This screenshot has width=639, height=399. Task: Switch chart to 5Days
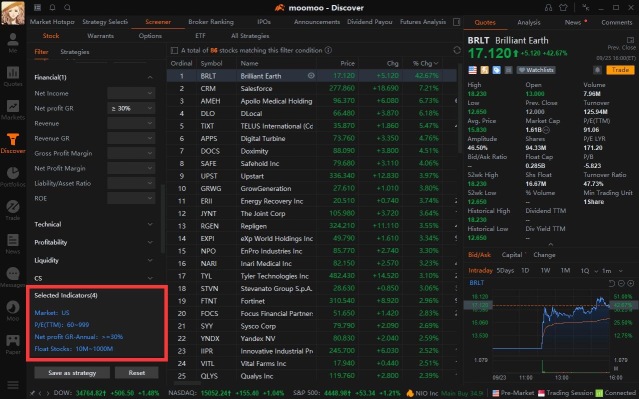tap(505, 271)
